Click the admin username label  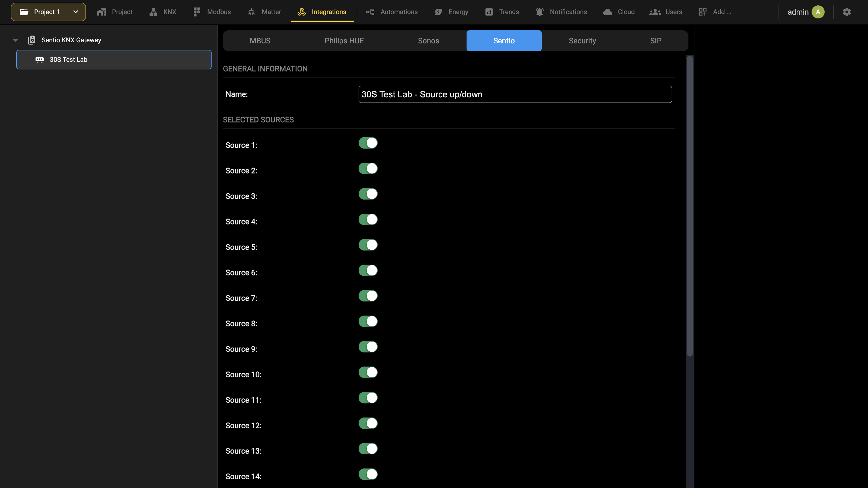coord(798,12)
